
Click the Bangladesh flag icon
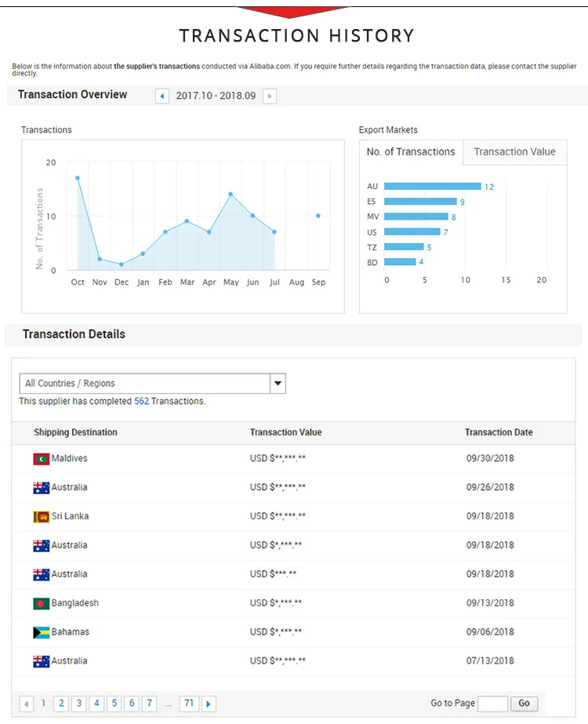[42, 604]
